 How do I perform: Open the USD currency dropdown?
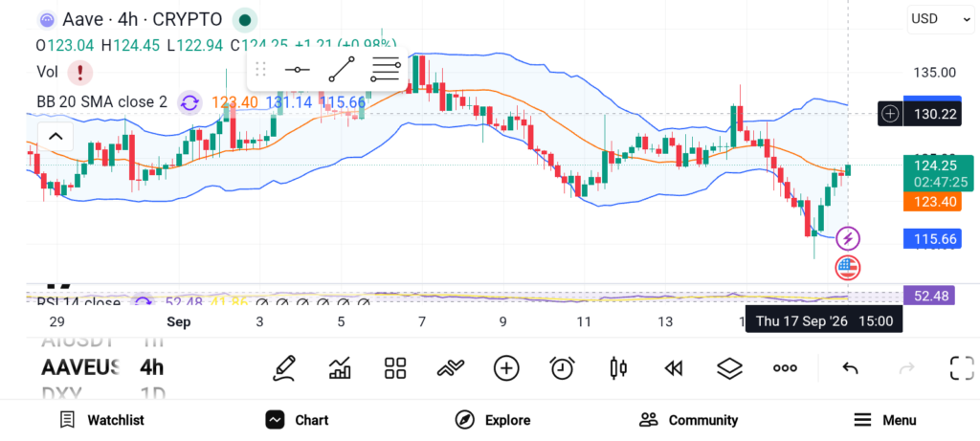coord(941,19)
